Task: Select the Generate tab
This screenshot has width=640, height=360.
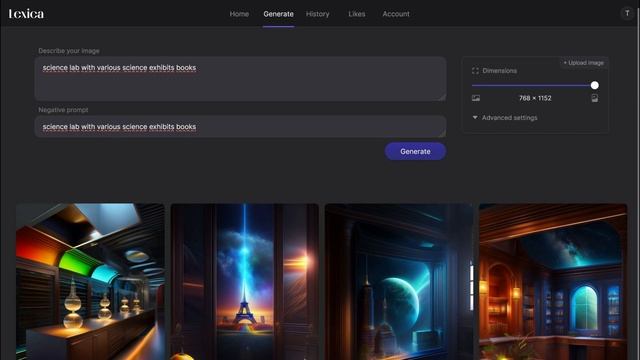Action: click(x=278, y=14)
